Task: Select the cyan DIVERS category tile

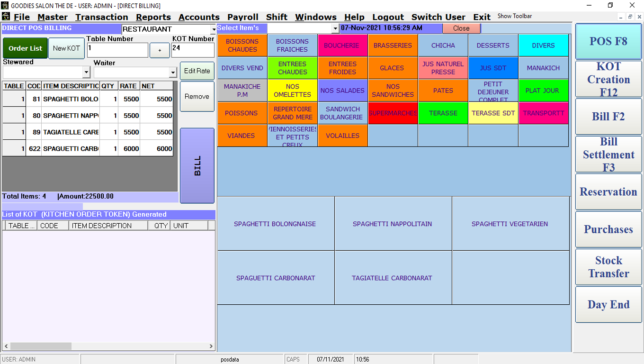Action: coord(544,45)
